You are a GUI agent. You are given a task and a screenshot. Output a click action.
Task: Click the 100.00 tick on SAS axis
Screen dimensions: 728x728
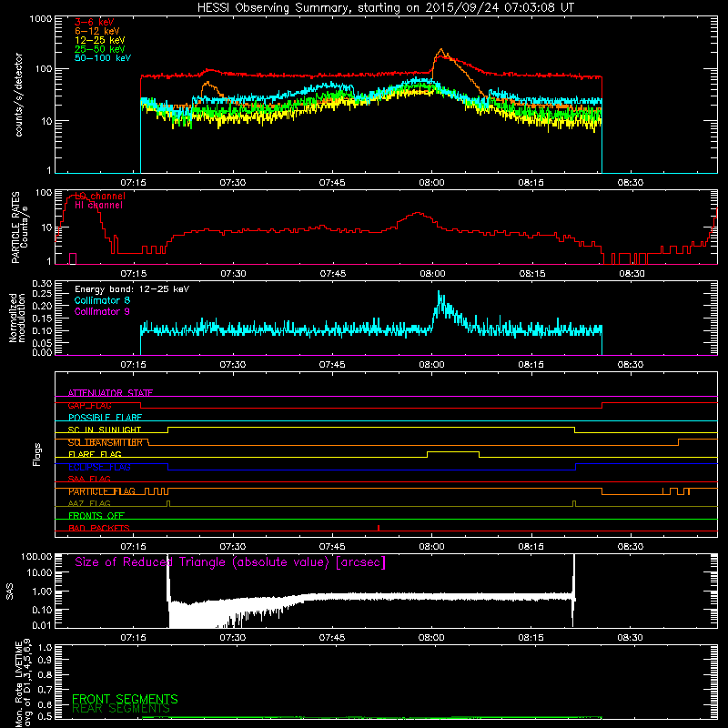tap(36, 556)
